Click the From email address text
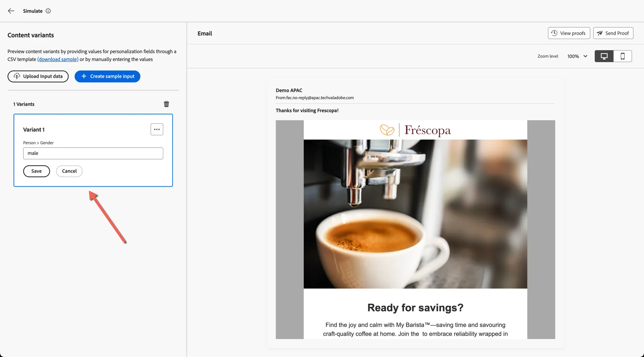 pyautogui.click(x=315, y=98)
